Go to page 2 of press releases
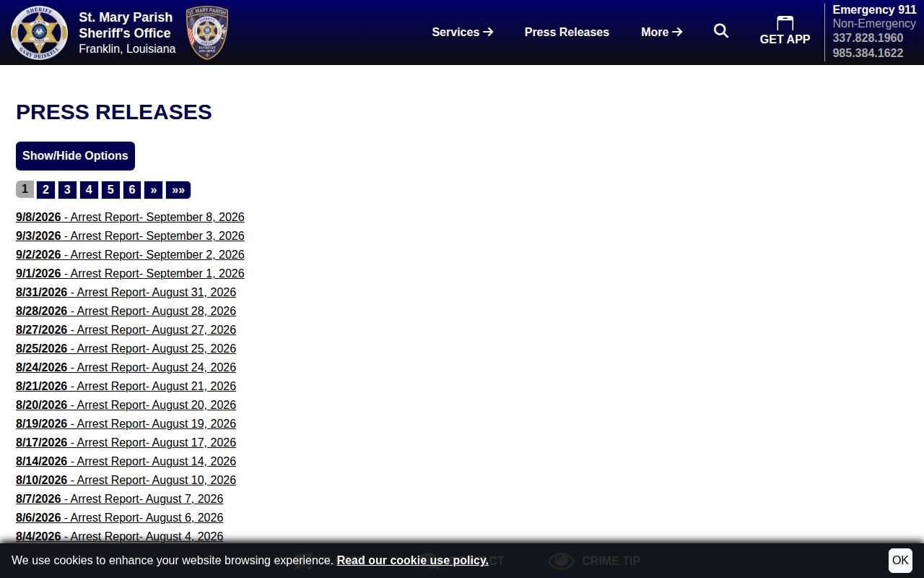The height and width of the screenshot is (578, 924). [45, 190]
